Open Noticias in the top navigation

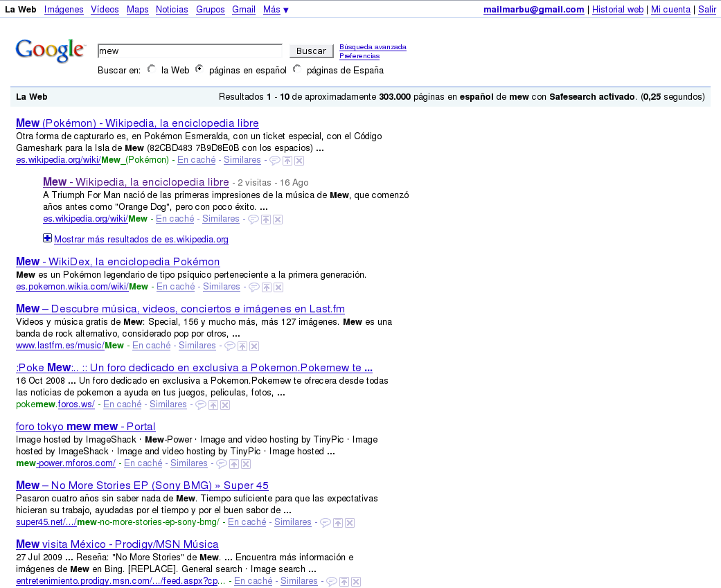pos(172,10)
